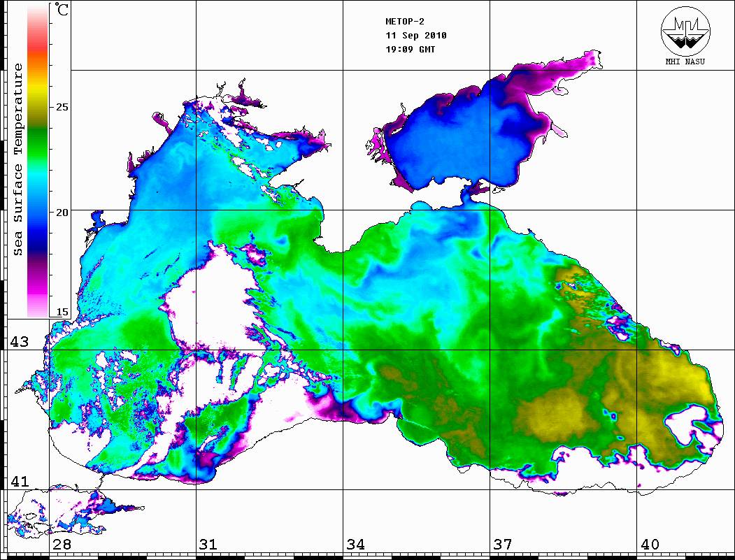Click the MHI NASU logo emblem

click(685, 31)
